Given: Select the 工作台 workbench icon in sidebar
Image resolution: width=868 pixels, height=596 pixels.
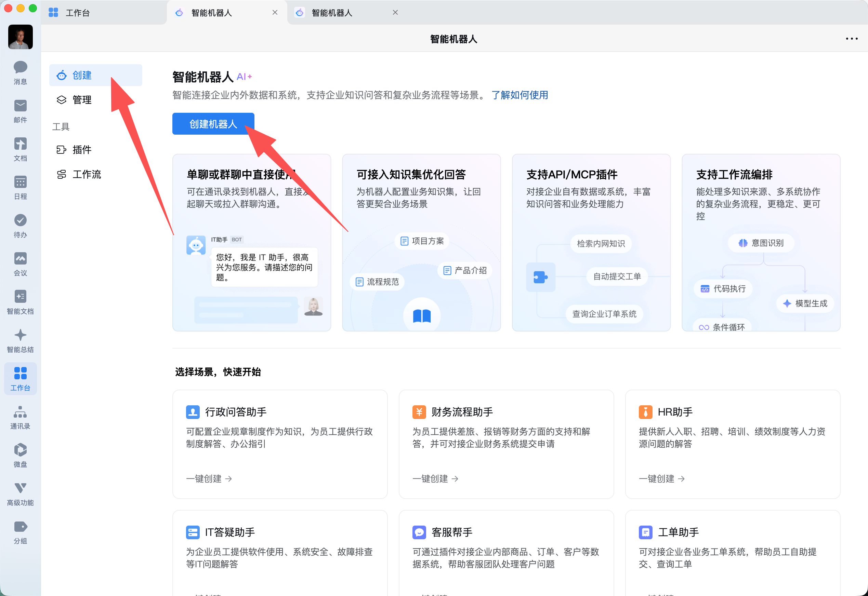Looking at the screenshot, I should 20,379.
